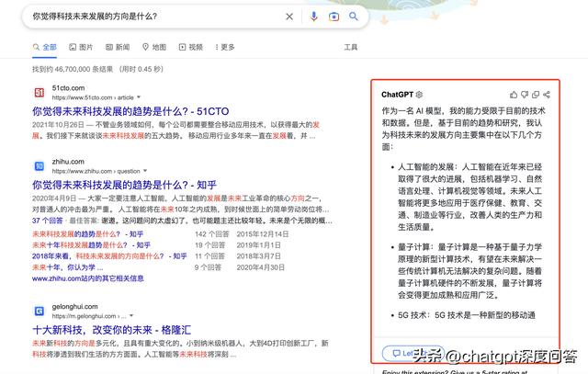Viewport: 588px width, 374px height.
Task: Give the ChatGPT answer a thumbs up
Action: coord(514,95)
